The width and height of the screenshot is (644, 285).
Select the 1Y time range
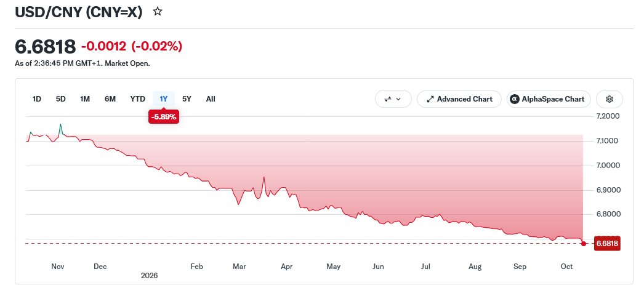(x=164, y=99)
